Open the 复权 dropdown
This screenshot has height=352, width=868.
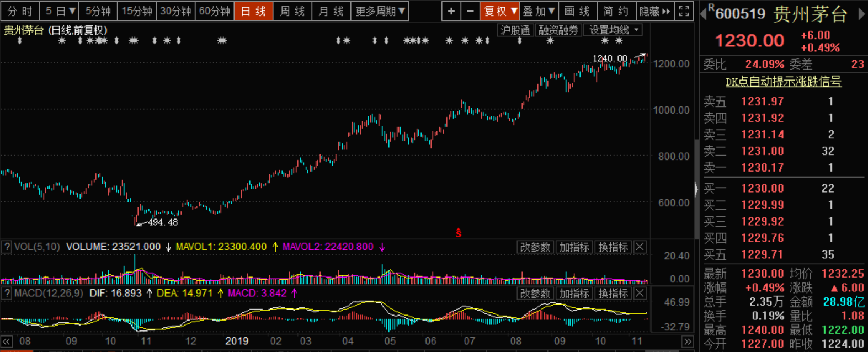pos(500,11)
